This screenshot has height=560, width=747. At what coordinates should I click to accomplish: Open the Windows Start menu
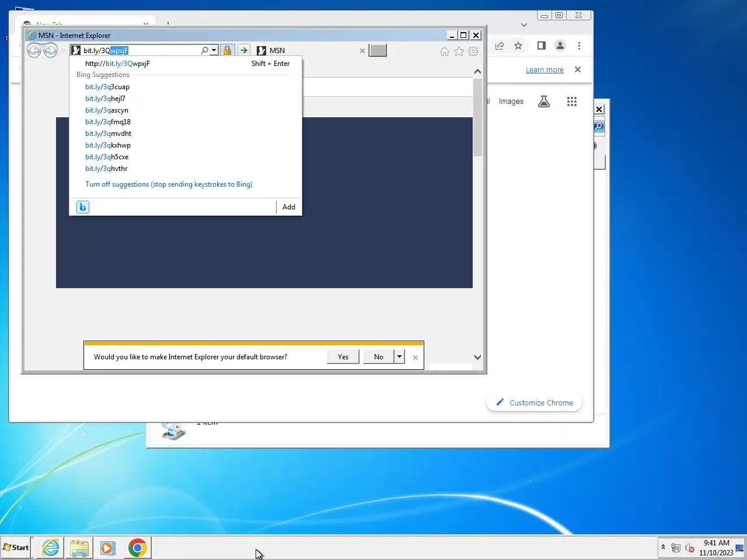16,548
